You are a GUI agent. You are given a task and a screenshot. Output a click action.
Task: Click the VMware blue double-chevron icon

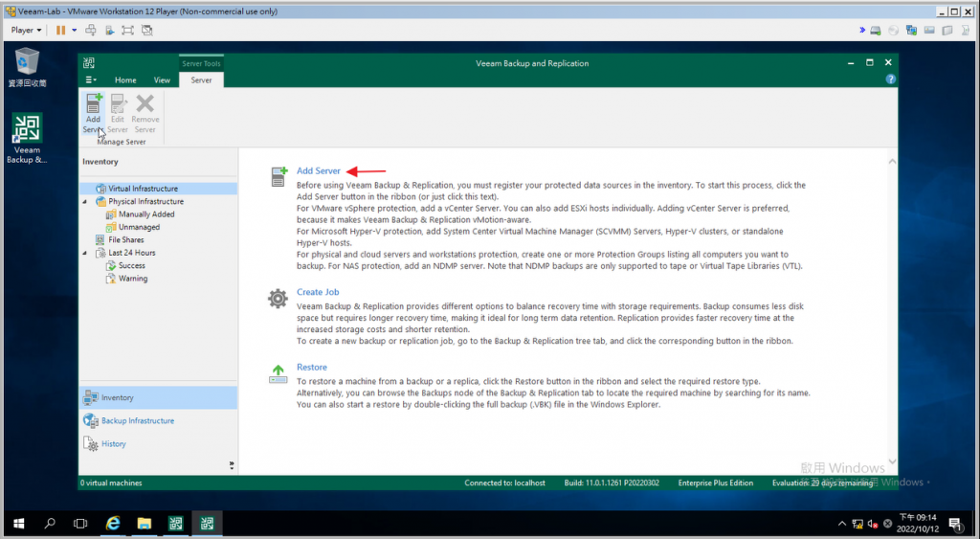tap(862, 30)
